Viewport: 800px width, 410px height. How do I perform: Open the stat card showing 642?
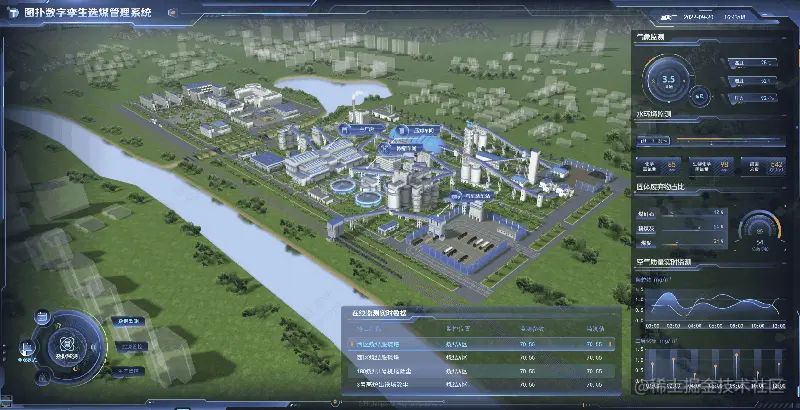763,166
